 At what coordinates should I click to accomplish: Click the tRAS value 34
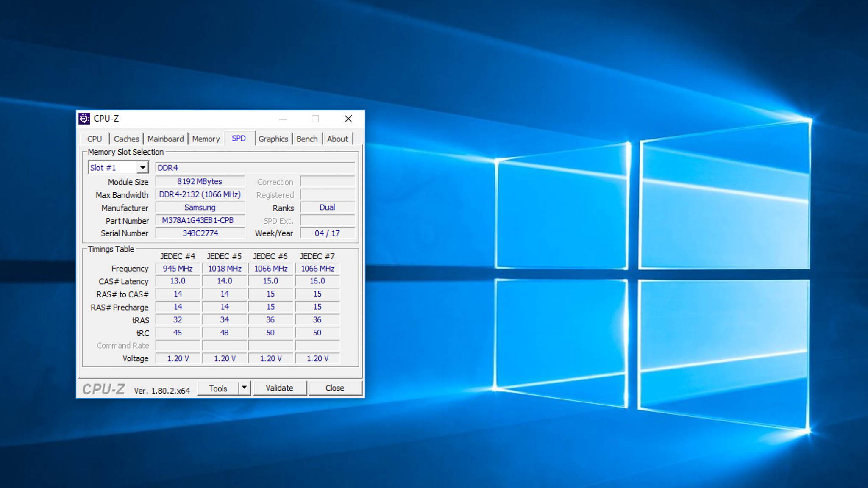pos(225,320)
